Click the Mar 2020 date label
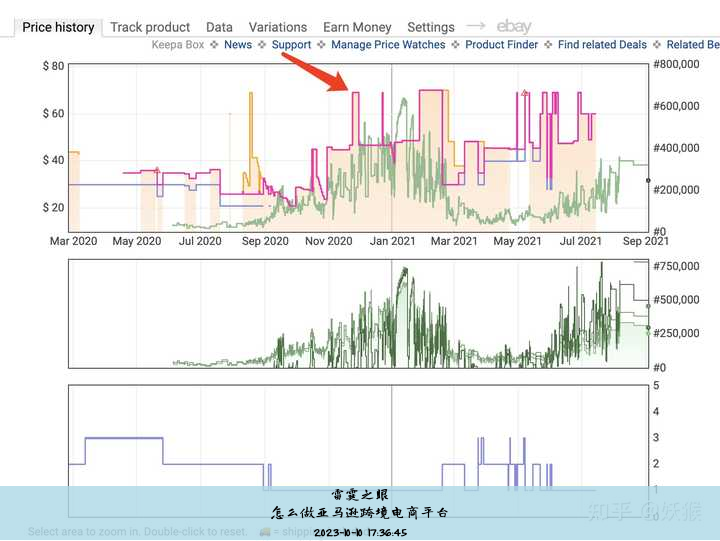Screen dimensions: 720x541 pos(73,241)
